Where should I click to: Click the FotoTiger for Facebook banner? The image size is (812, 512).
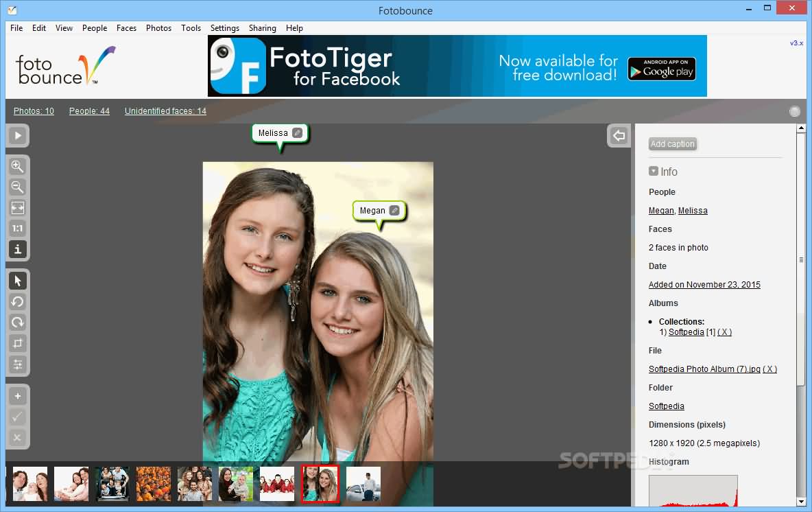(x=457, y=66)
